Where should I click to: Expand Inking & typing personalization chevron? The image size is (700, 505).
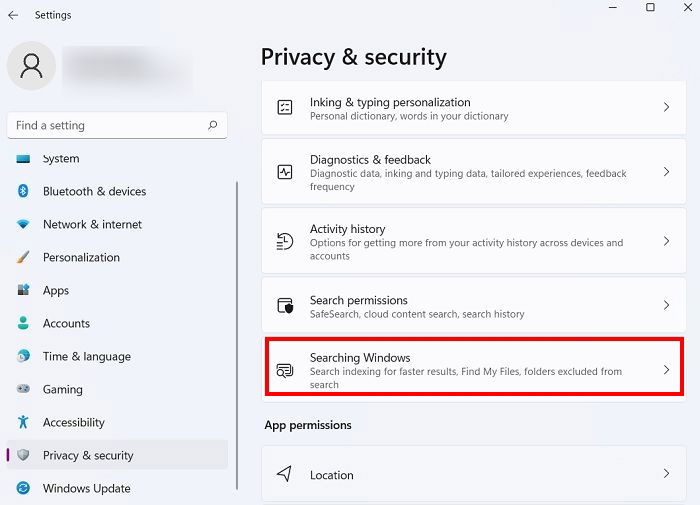coord(666,107)
